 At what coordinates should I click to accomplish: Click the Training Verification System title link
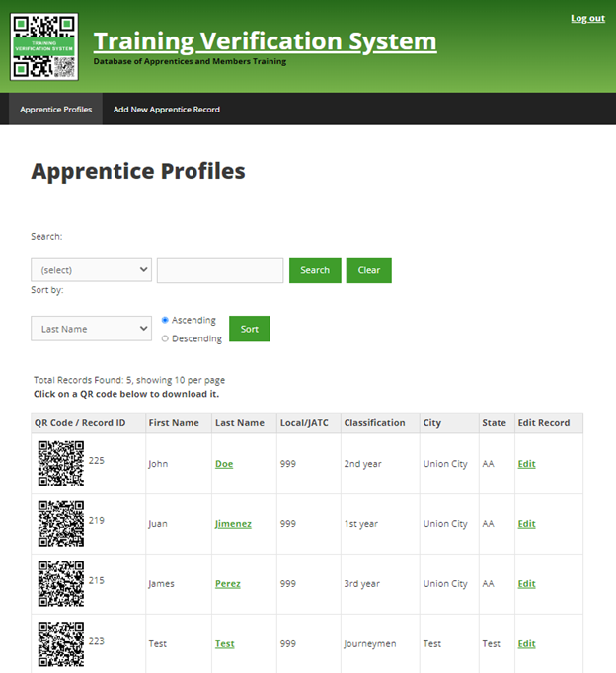265,41
